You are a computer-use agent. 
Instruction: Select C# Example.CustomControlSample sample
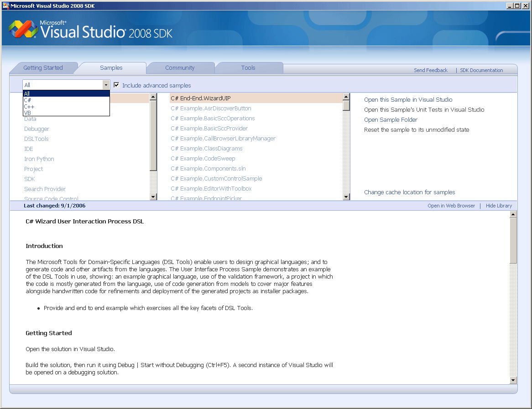pos(216,178)
